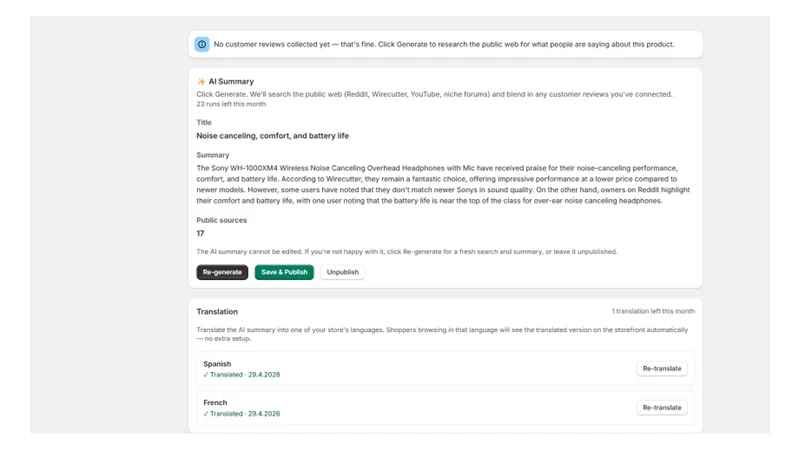
Task: Click the title "Noise canceling, comfort, and battery life"
Action: [x=272, y=136]
